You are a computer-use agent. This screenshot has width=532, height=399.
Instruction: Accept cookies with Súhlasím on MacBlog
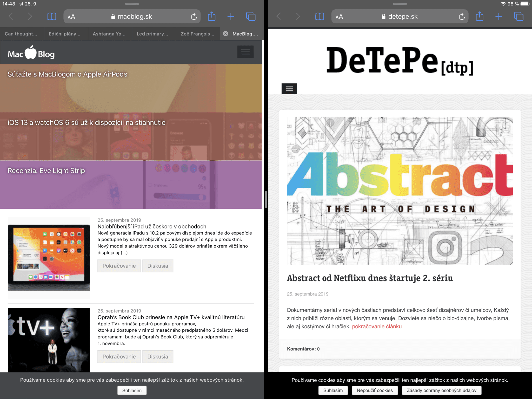[x=132, y=390]
